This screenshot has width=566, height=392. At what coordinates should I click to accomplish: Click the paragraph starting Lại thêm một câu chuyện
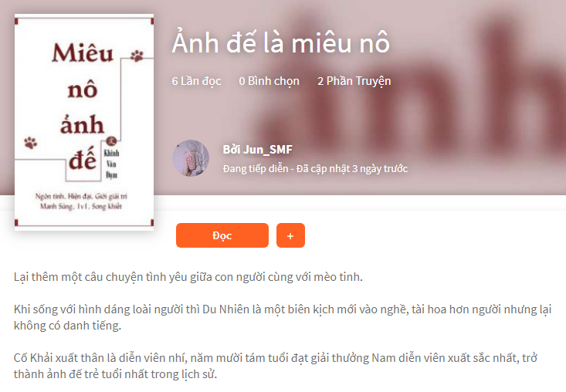tap(188, 277)
